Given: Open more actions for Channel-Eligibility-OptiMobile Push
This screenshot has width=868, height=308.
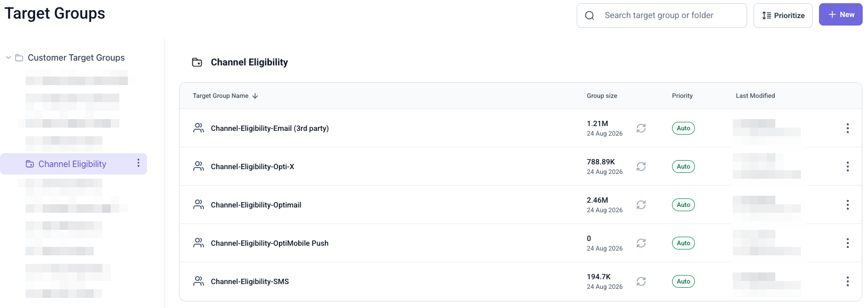Looking at the screenshot, I should [x=848, y=243].
